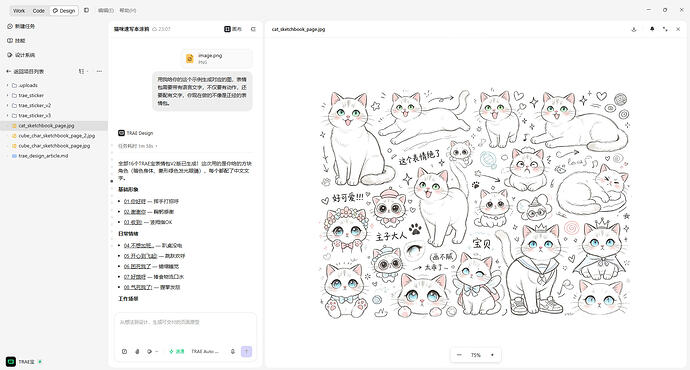Click the cat sketchbook image in preview
The image size is (690, 370).
coord(475,203)
